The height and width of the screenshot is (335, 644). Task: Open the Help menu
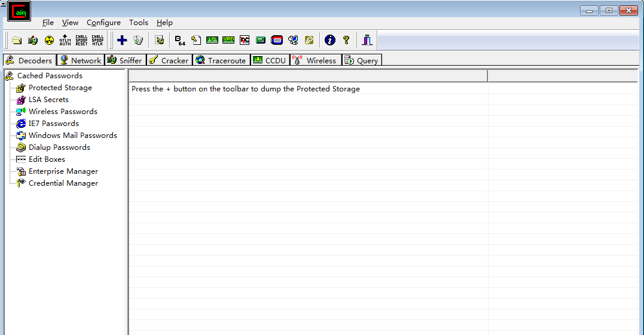pos(164,23)
